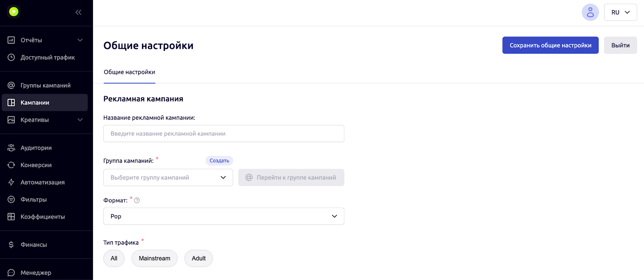
Task: Expand the Format dropdown showing Pop
Action: coord(223,216)
